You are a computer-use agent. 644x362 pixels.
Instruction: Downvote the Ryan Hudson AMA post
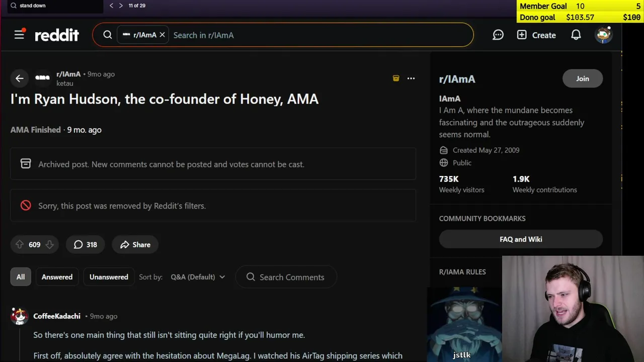click(49, 244)
